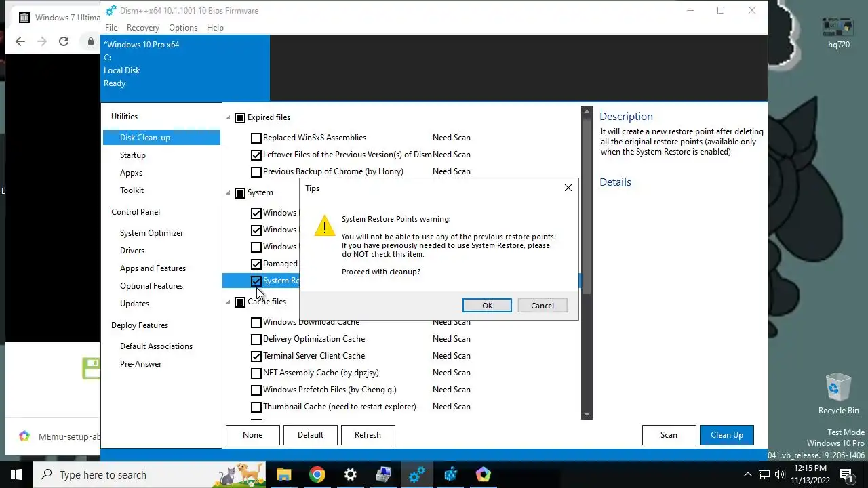Open Toolkit in the sidebar
This screenshot has height=488, width=868.
click(132, 190)
